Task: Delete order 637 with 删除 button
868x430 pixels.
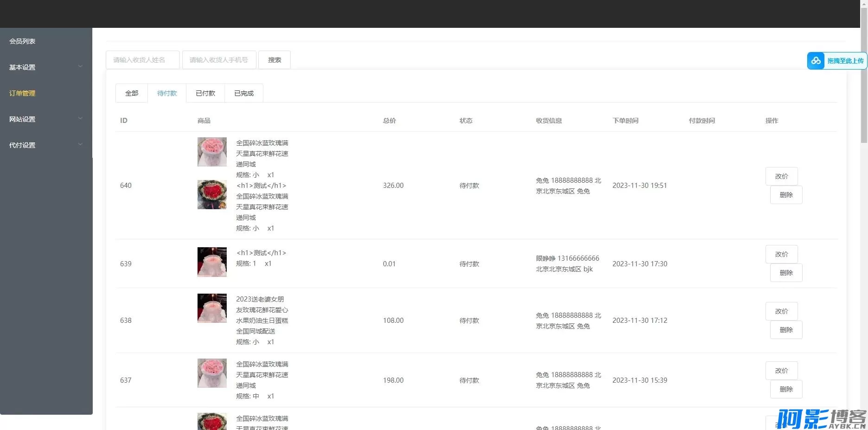Action: (x=786, y=389)
